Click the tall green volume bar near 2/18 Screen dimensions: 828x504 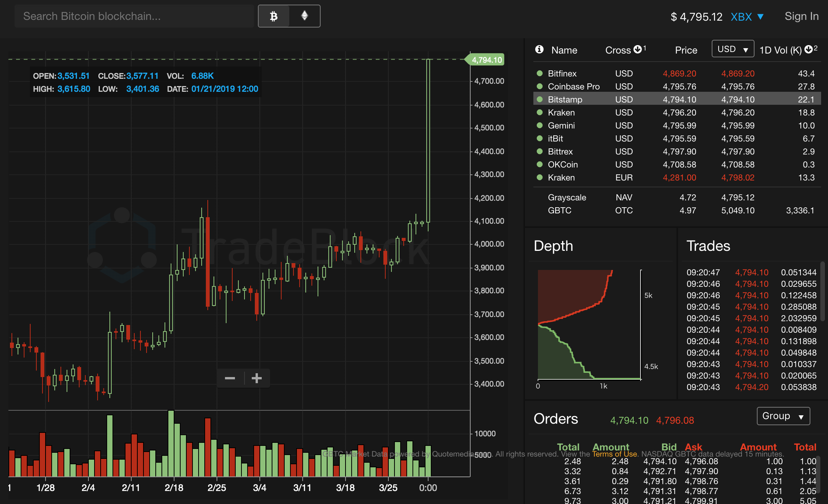(171, 444)
